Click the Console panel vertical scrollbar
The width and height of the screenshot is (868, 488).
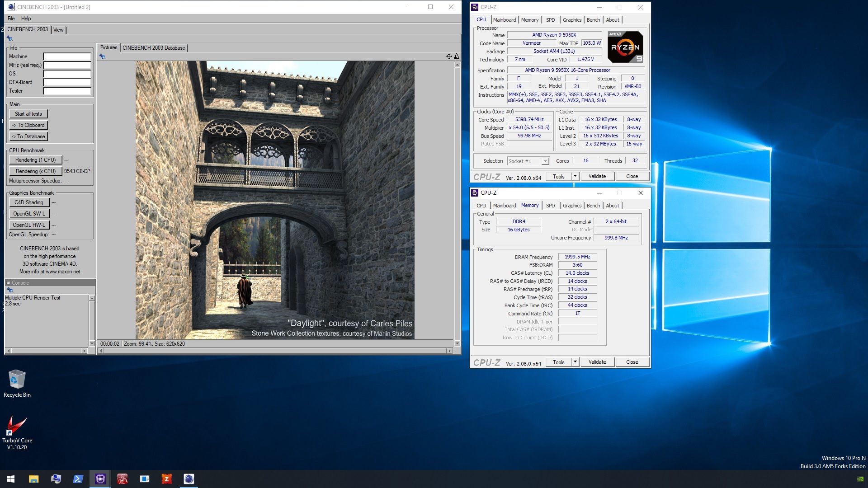point(92,321)
